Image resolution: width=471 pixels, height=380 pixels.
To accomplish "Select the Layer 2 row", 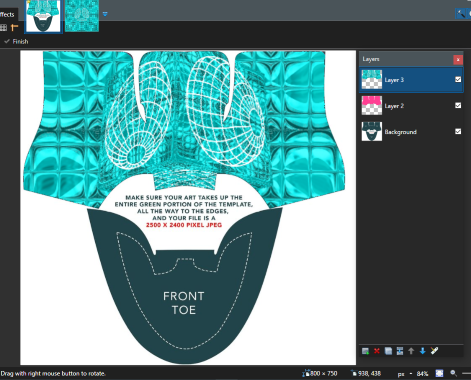I will pos(411,106).
